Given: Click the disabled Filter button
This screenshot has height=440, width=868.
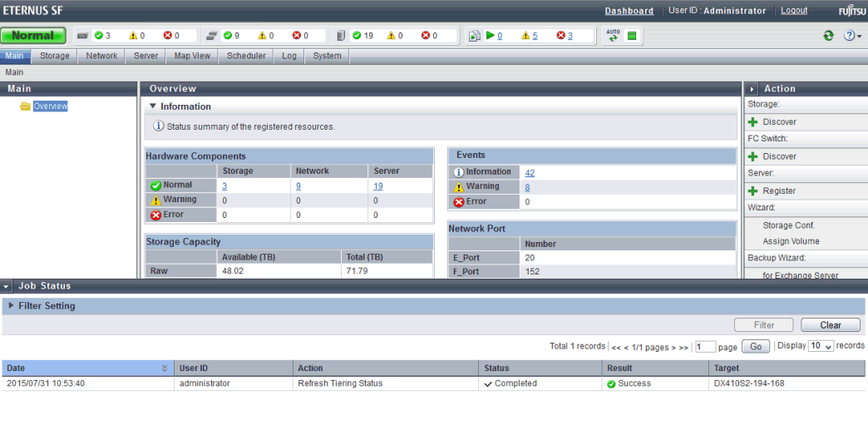Looking at the screenshot, I should (x=763, y=325).
